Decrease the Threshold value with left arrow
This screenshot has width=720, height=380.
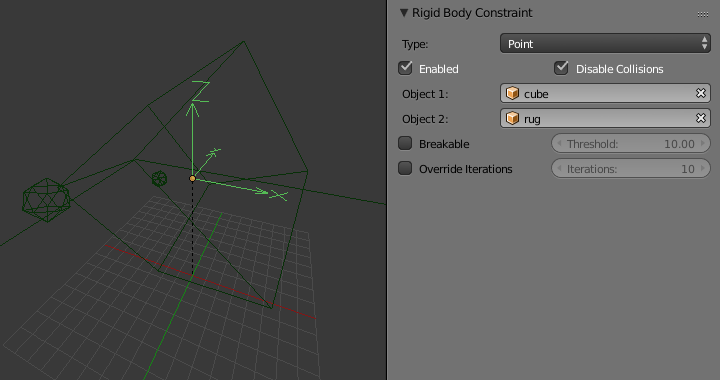[x=559, y=143]
